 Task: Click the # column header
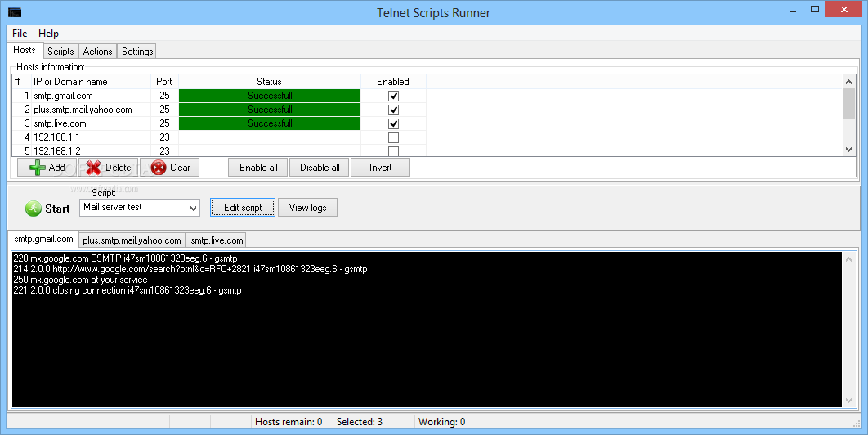pos(21,82)
